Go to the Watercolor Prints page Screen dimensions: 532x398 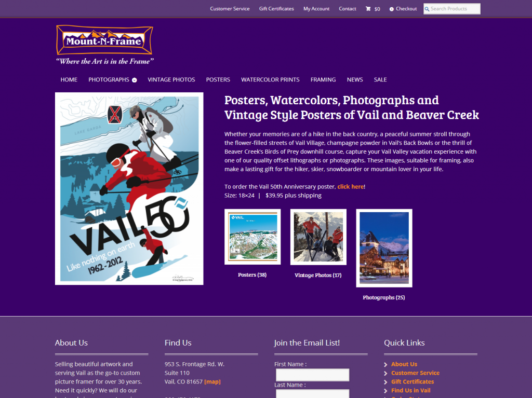pyautogui.click(x=270, y=80)
